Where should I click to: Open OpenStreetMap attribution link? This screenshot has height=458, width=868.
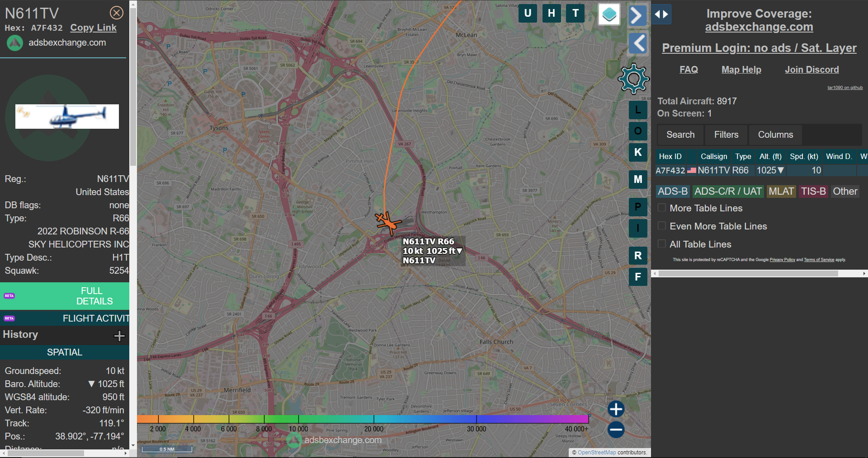(x=596, y=452)
